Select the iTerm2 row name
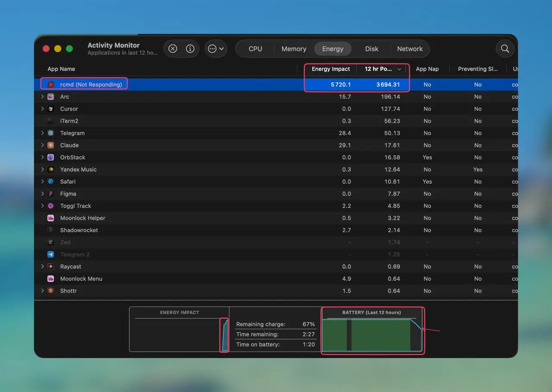Screen dimensions: 552x392 pyautogui.click(x=69, y=121)
